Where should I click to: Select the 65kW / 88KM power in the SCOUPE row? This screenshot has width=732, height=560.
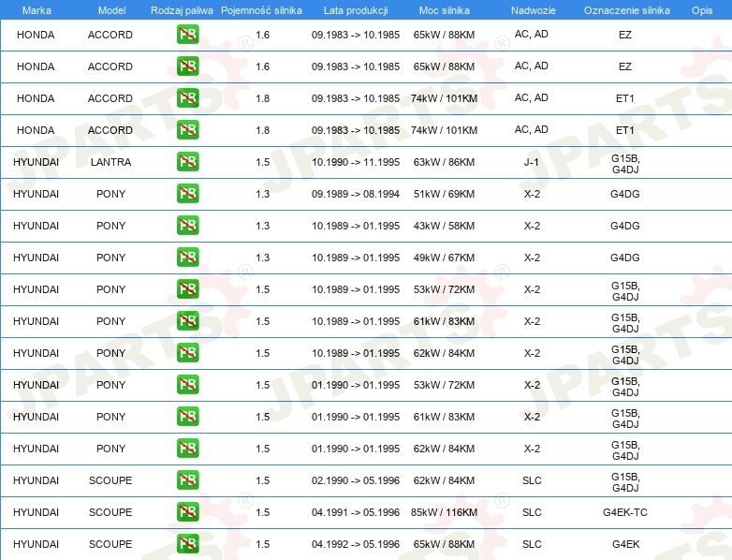444,544
